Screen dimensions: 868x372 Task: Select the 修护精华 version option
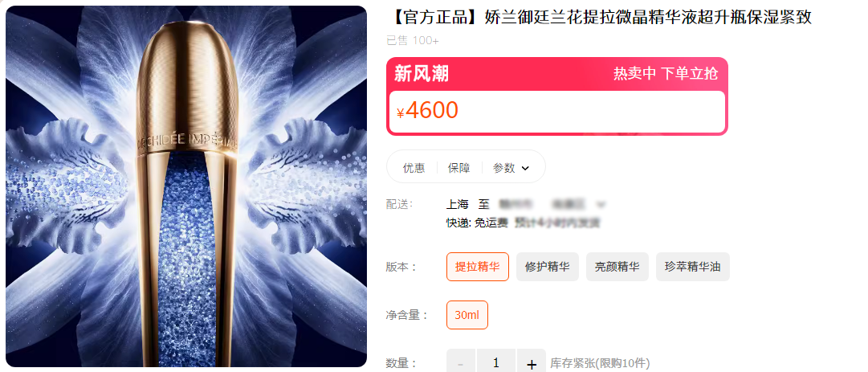point(548,267)
